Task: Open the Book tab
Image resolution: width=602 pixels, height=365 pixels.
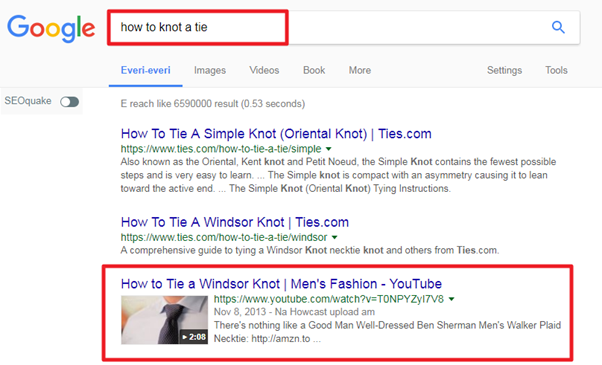Action: (314, 70)
